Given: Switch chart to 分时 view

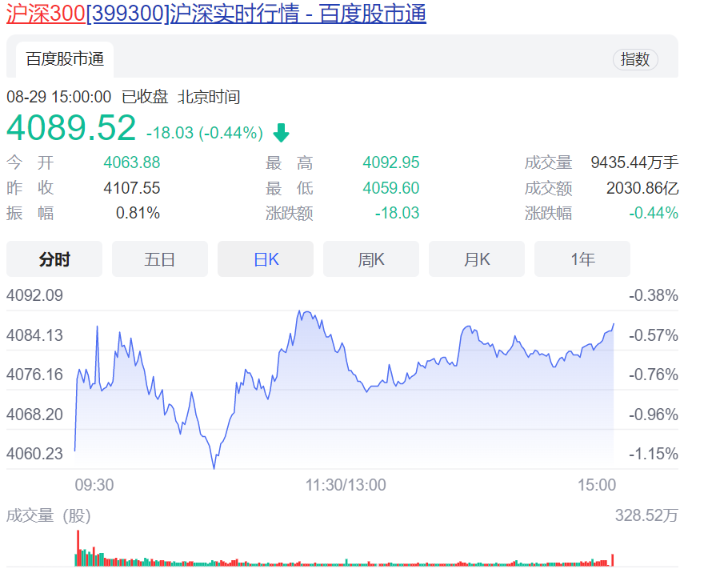Looking at the screenshot, I should click(x=54, y=259).
